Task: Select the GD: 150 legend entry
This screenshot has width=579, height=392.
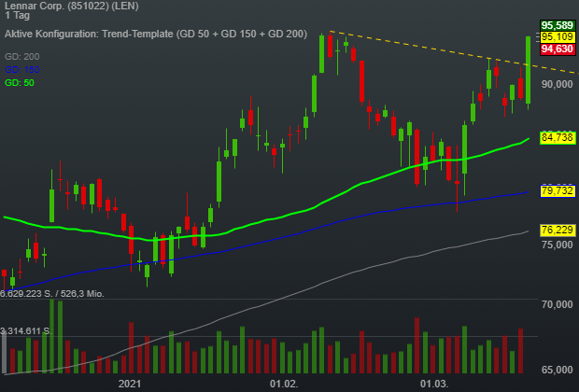Action: 22,69
